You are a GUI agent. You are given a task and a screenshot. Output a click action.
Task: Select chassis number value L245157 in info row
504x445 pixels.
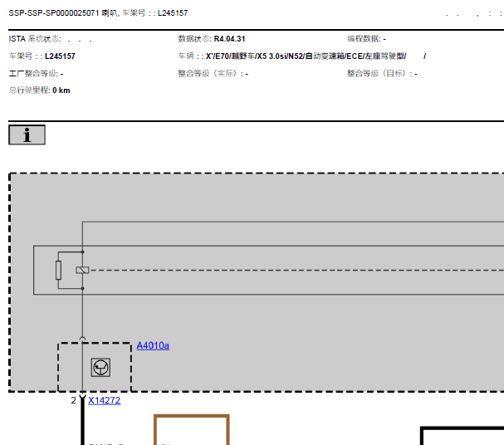60,56
